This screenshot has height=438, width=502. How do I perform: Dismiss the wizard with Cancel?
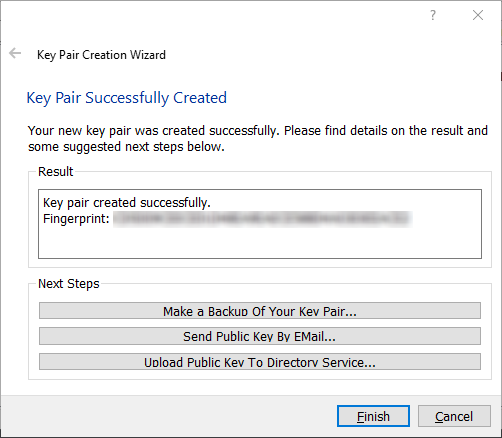pyautogui.click(x=454, y=416)
